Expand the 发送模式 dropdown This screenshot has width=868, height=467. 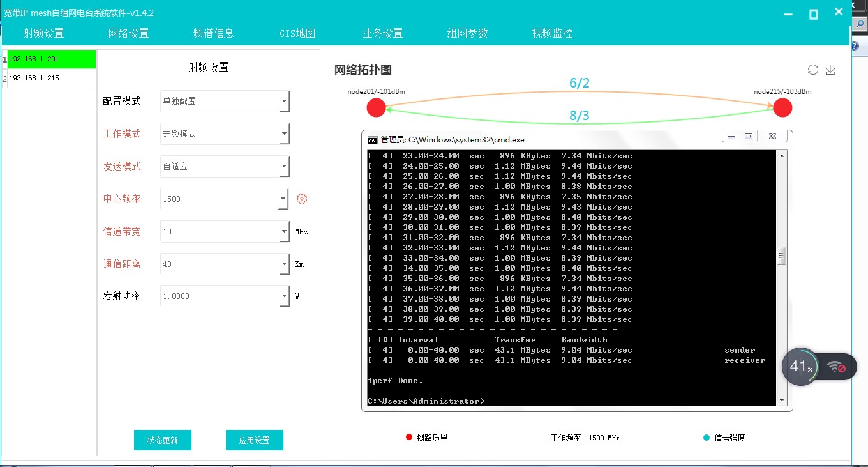pos(284,166)
